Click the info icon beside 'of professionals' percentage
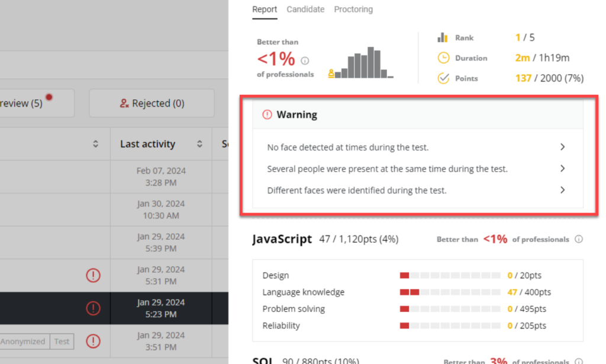Image resolution: width=606 pixels, height=364 pixels. coord(305,60)
